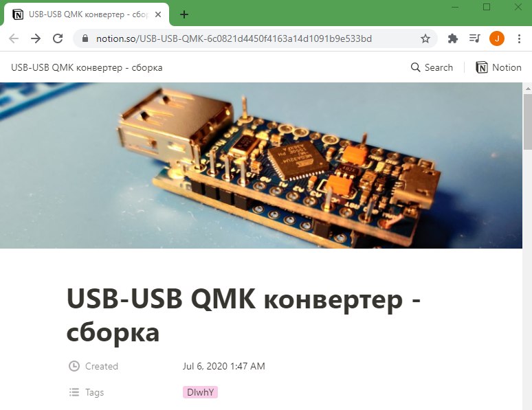Click the page breadcrumb title in top bar

click(87, 67)
